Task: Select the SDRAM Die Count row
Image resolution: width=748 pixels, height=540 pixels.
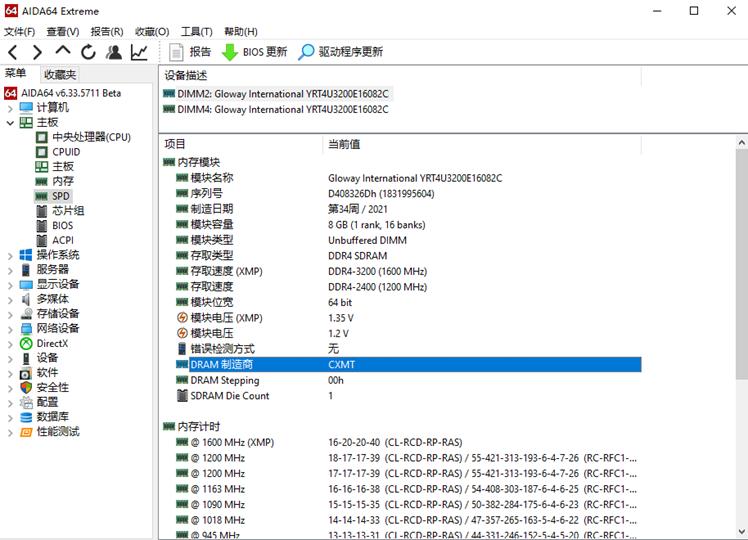Action: pos(408,396)
